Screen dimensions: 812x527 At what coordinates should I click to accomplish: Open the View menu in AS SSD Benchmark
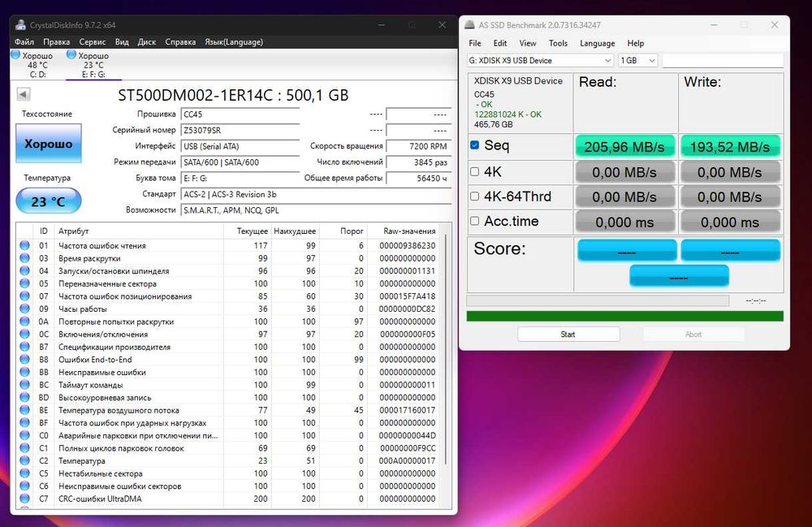[528, 44]
